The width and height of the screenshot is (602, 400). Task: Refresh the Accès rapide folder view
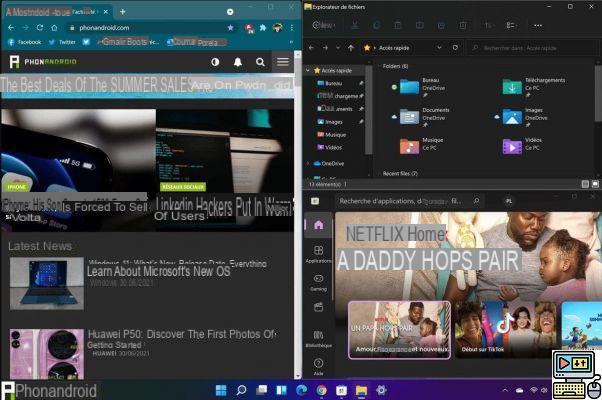(455, 48)
